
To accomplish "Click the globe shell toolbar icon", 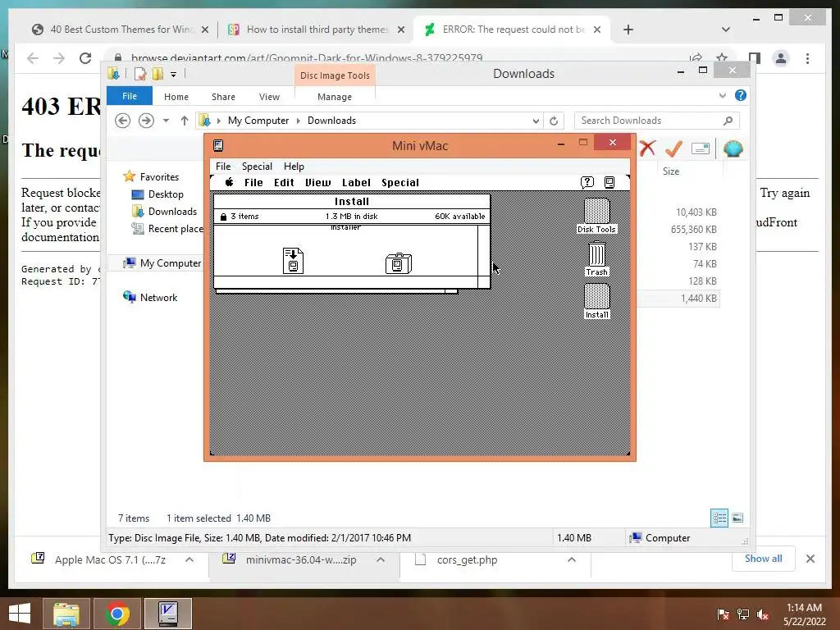I will tap(733, 148).
